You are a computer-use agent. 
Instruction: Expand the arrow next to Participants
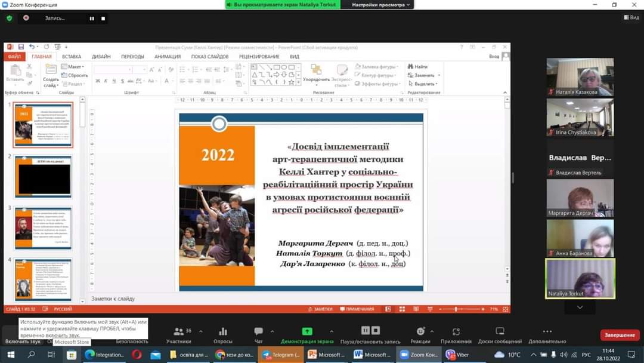pos(200,331)
